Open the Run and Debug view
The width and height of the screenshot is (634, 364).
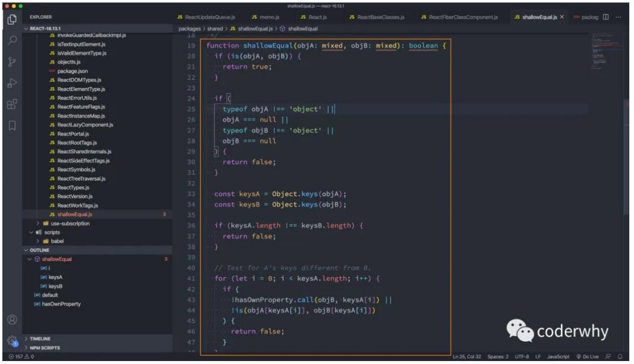click(x=11, y=83)
